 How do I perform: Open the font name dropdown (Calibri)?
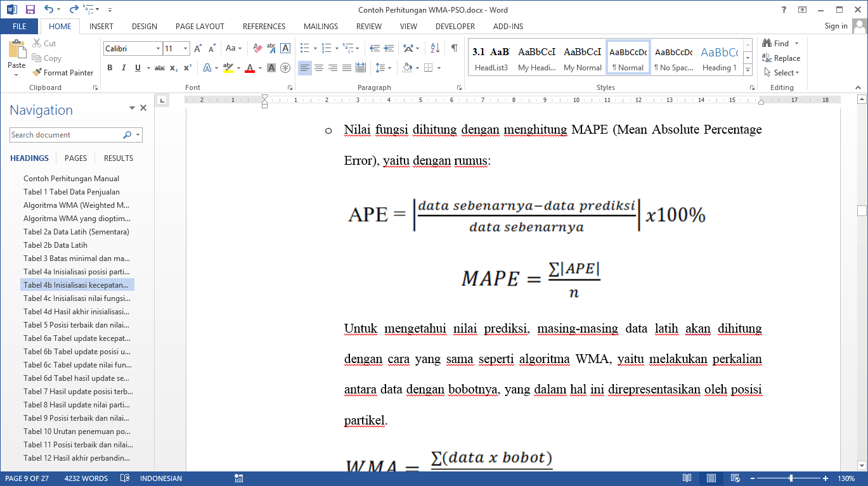point(158,49)
